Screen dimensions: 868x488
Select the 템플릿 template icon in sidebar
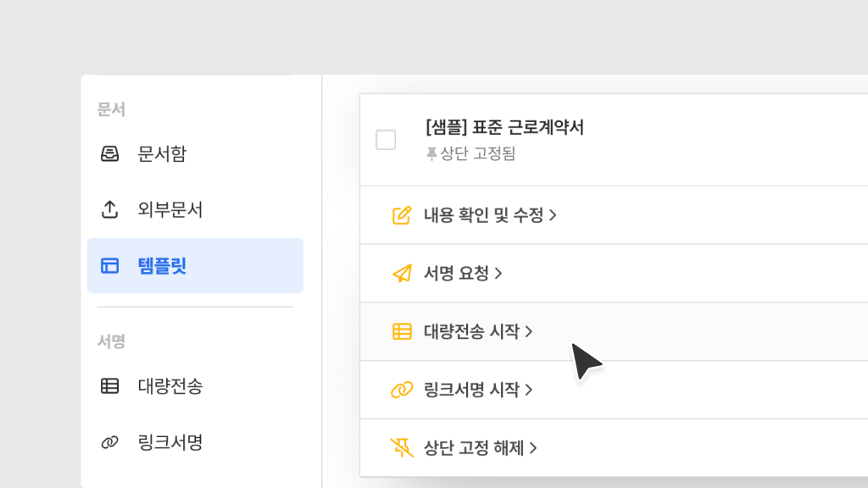[x=110, y=265]
